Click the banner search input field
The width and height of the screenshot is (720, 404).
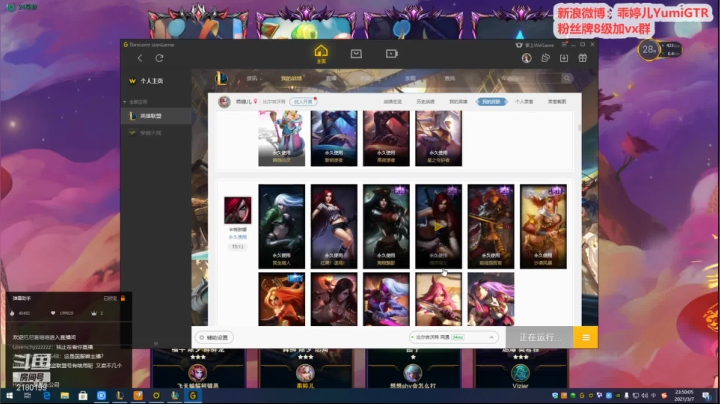click(529, 79)
